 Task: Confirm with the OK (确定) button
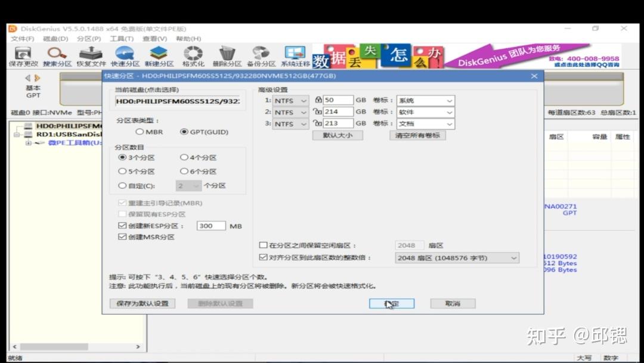click(392, 303)
